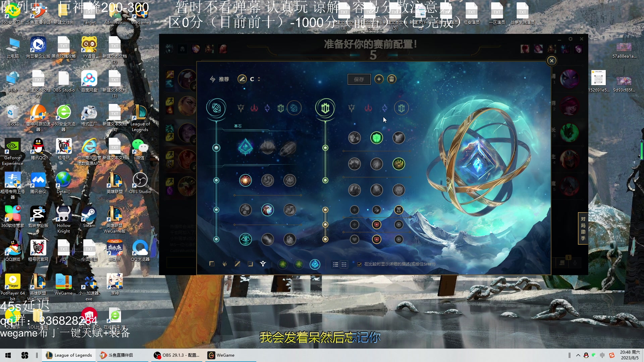Select the Ability Haste hourglass stat shard
Image resolution: width=644 pixels, height=362 pixels.
(398, 210)
